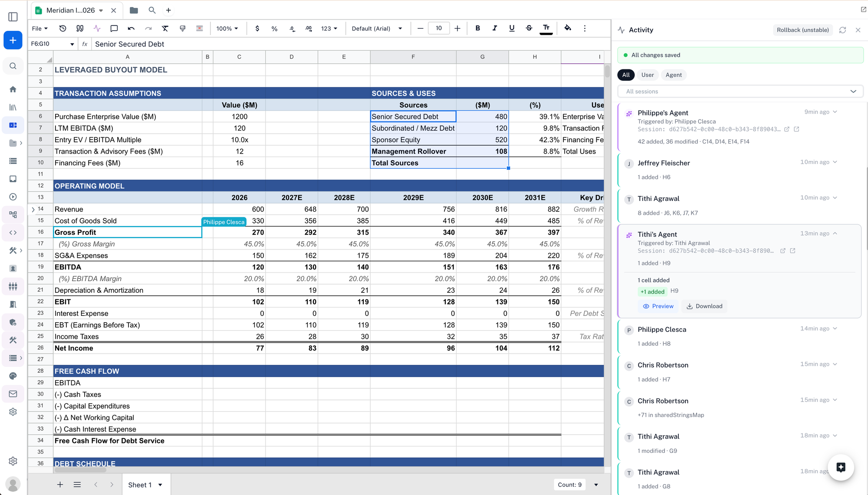Click the clear formatting icon
Image resolution: width=868 pixels, height=495 pixels.
[x=165, y=28]
